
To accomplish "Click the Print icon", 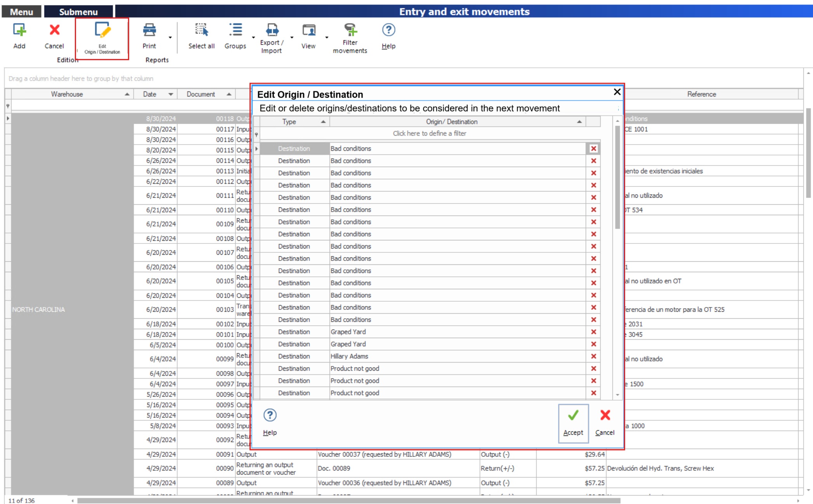I will [x=149, y=30].
